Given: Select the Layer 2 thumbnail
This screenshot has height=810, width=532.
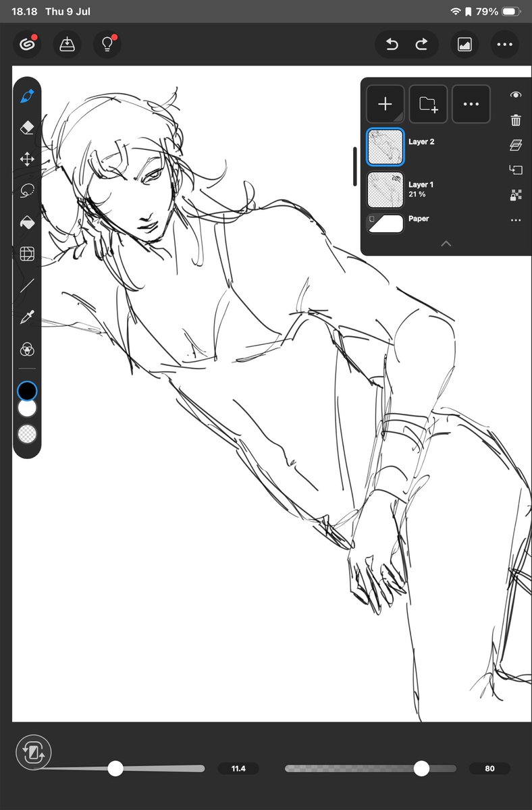Looking at the screenshot, I should point(385,148).
